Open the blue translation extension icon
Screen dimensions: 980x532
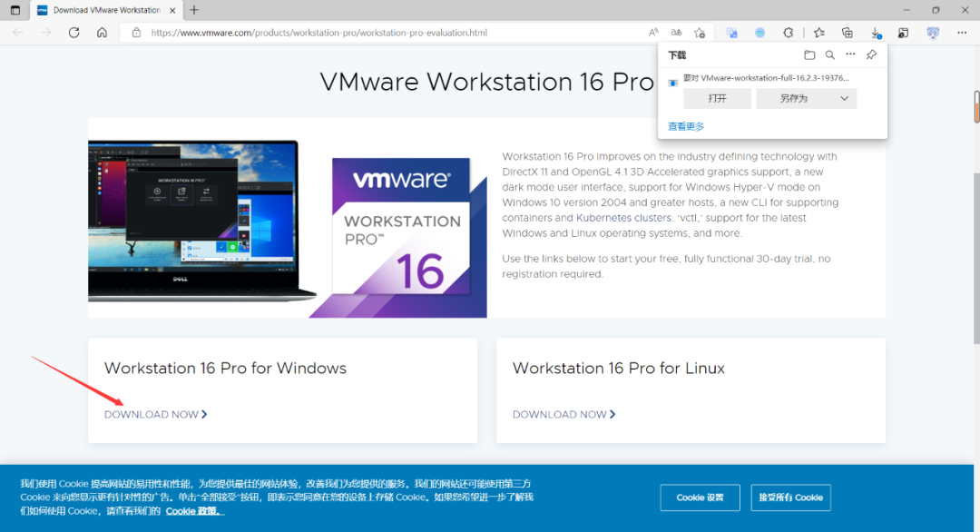click(732, 33)
